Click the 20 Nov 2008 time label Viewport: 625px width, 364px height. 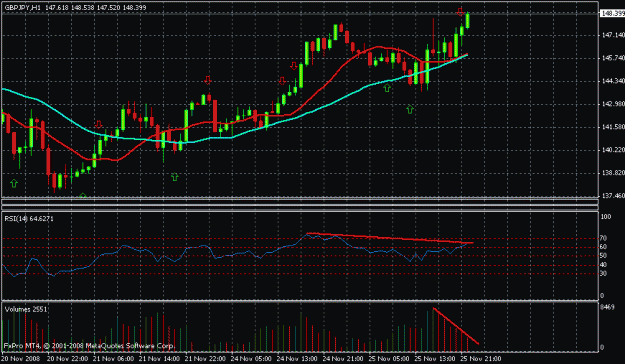19,359
